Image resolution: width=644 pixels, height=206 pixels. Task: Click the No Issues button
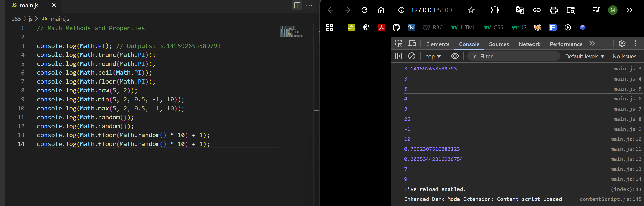tap(624, 56)
